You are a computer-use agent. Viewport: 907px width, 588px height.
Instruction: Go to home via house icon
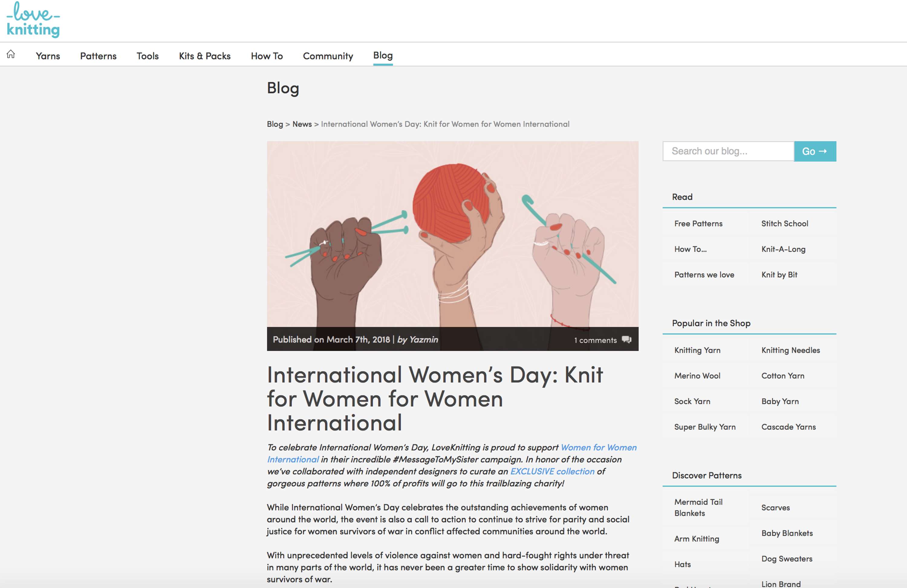coord(11,54)
